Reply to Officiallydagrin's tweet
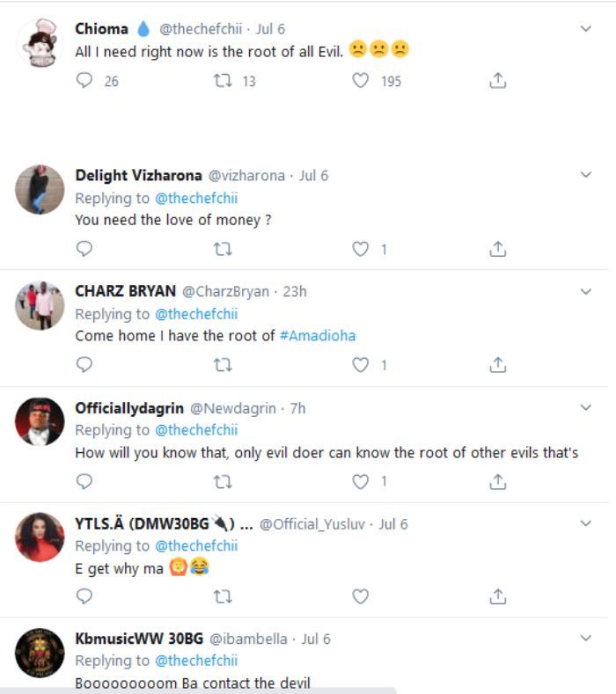Viewport: 616px width, 694px height. click(x=85, y=481)
